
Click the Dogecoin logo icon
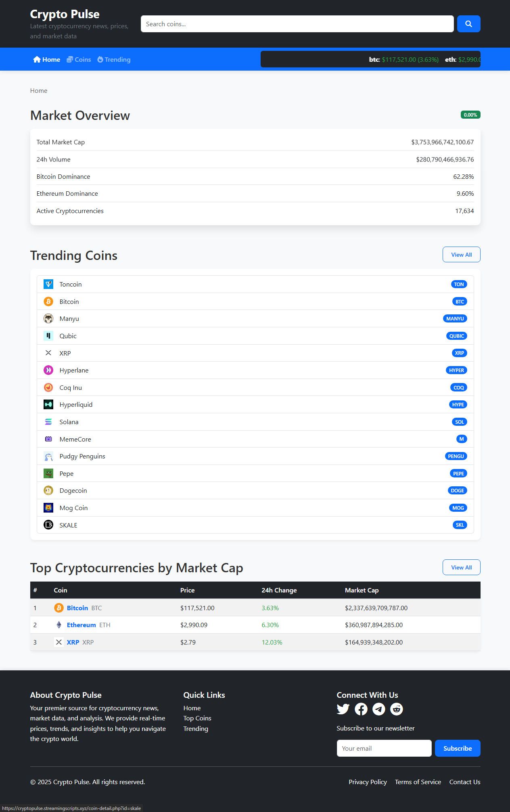pyautogui.click(x=48, y=490)
